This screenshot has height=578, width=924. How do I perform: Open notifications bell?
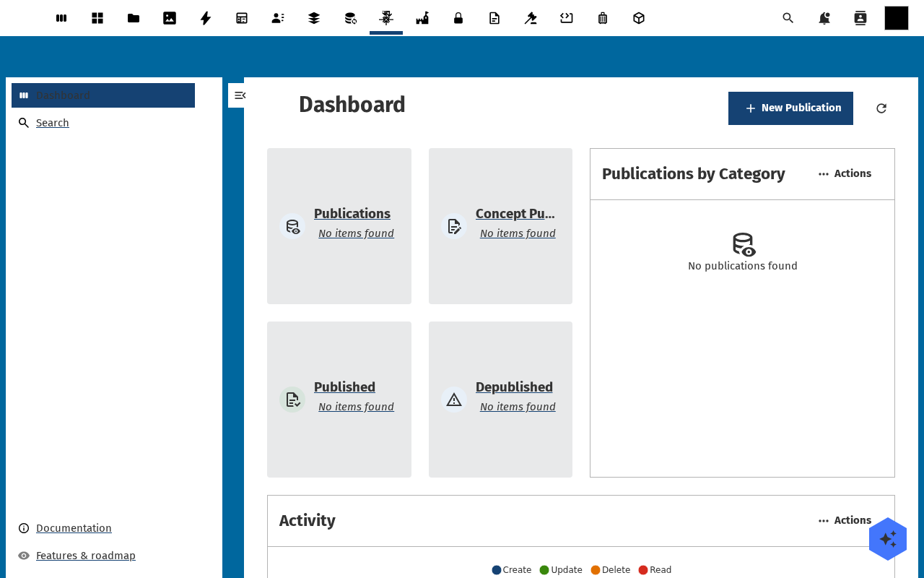824,18
